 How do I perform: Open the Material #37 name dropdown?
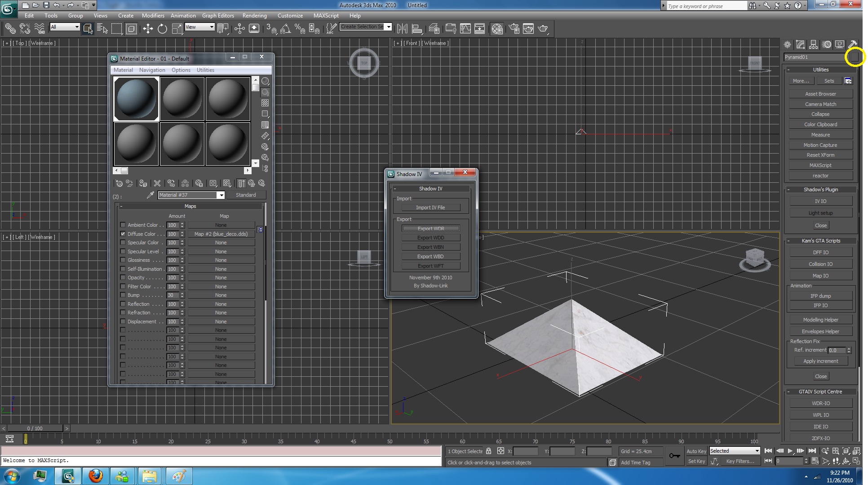(x=221, y=195)
